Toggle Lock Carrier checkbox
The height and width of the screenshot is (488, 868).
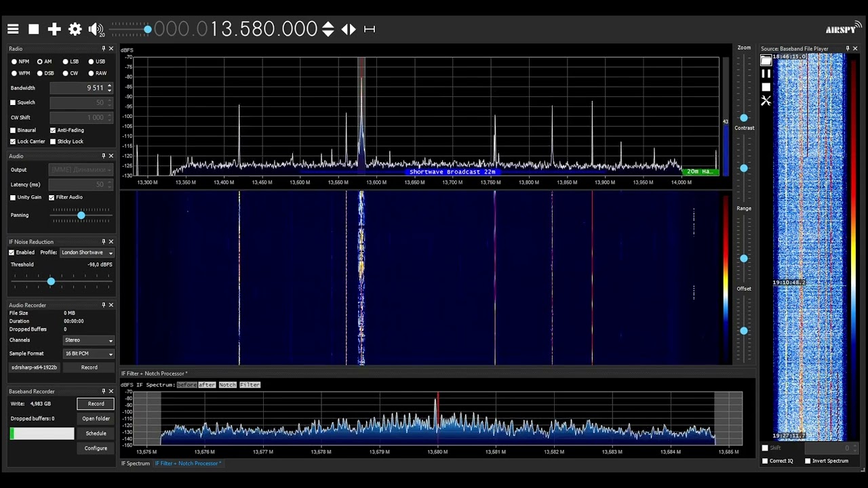[13, 142]
